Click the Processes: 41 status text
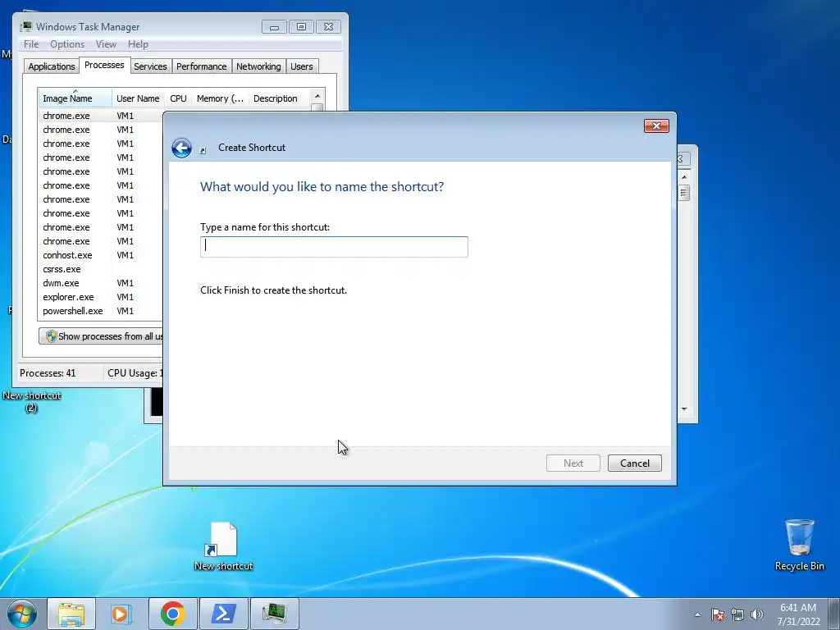 (x=48, y=373)
